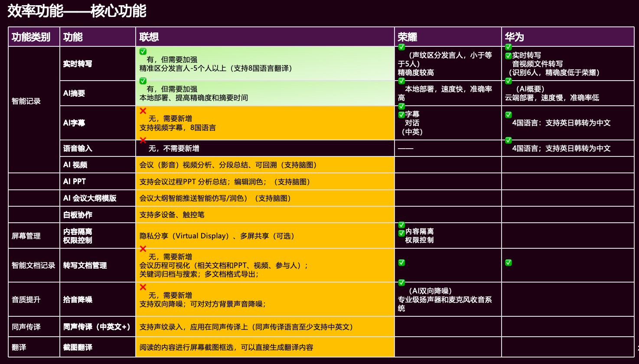Click the 同声传译（中英文+）function cell
The width and height of the screenshot is (639, 364).
click(x=98, y=327)
